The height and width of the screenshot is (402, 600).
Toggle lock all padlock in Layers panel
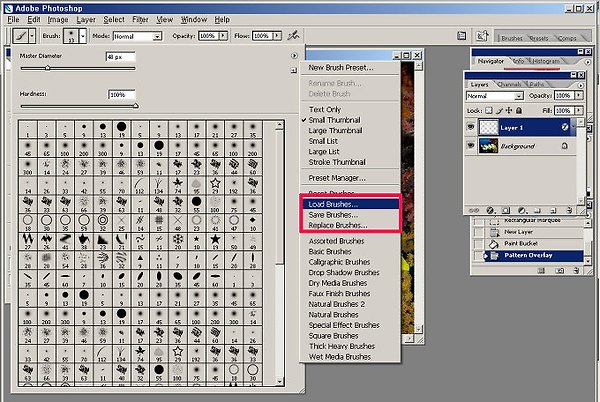519,111
